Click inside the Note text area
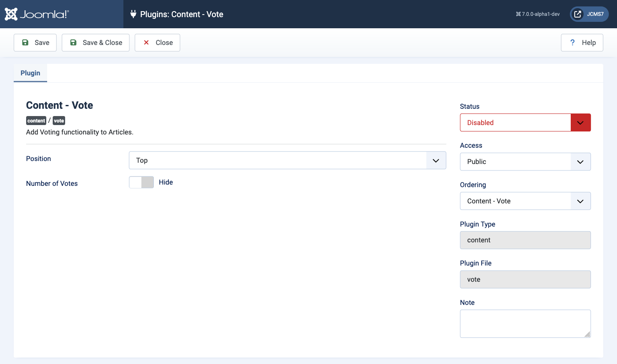This screenshot has height=364, width=617. 525,324
